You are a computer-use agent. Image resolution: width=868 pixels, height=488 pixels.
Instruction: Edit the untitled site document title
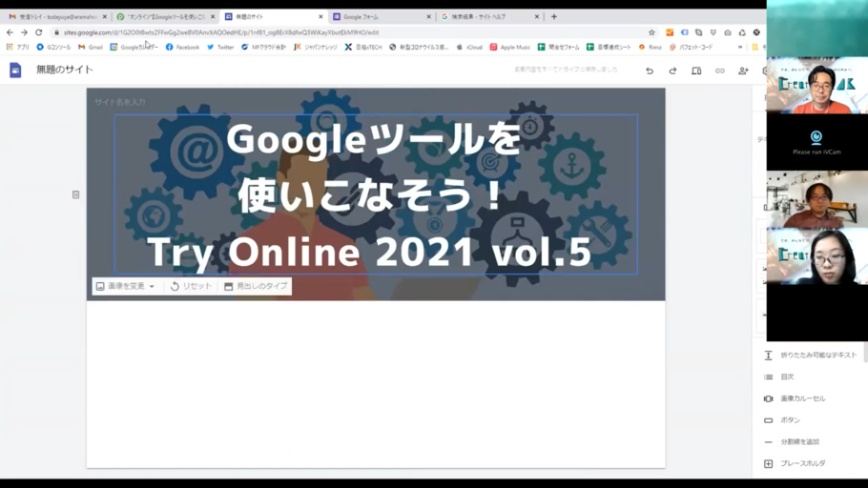tap(64, 70)
